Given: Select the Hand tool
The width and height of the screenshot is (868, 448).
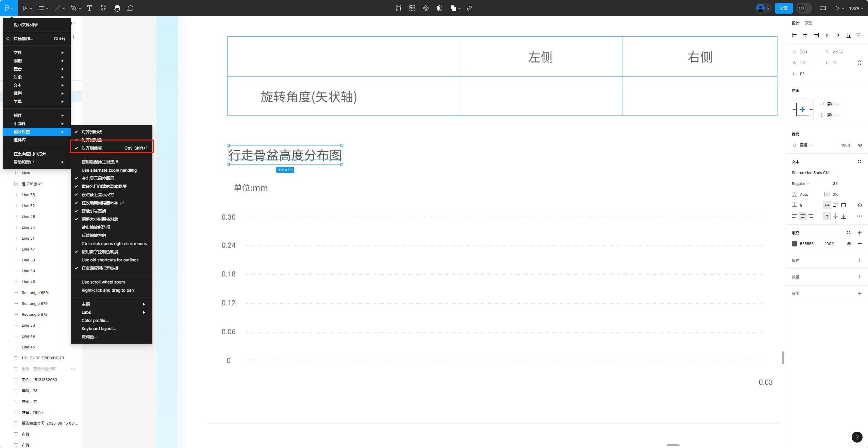Looking at the screenshot, I should (117, 8).
